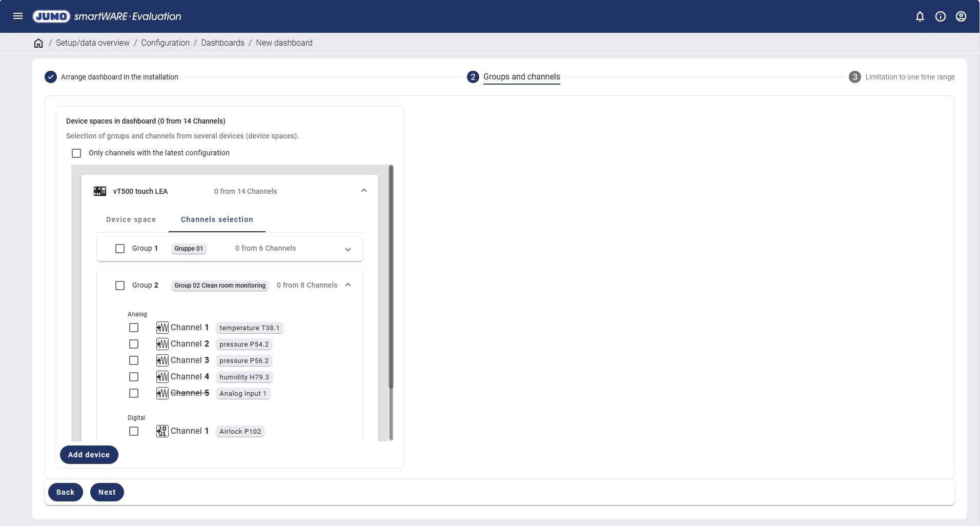Open Dashboards breadcrumb link
This screenshot has height=526, width=980.
pos(222,43)
